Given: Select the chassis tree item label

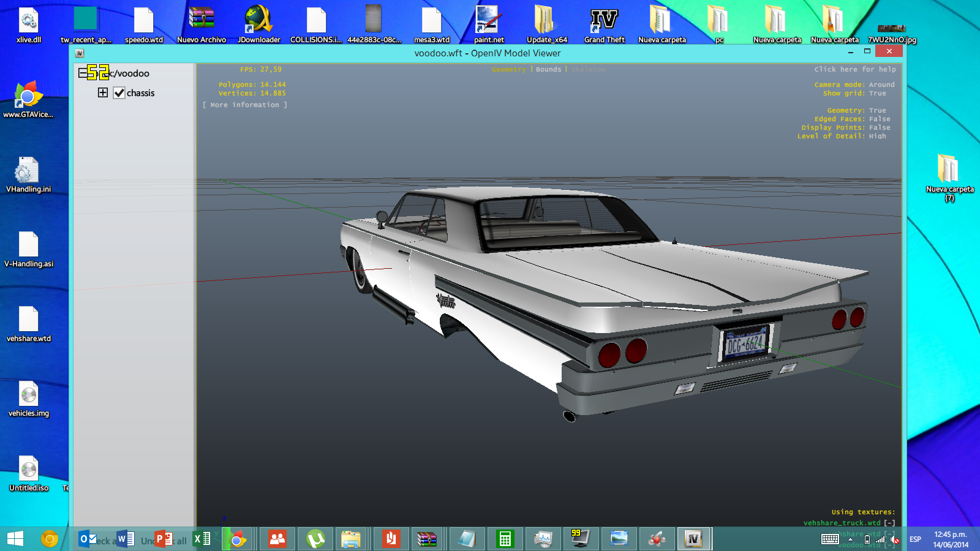Looking at the screenshot, I should click(x=141, y=93).
